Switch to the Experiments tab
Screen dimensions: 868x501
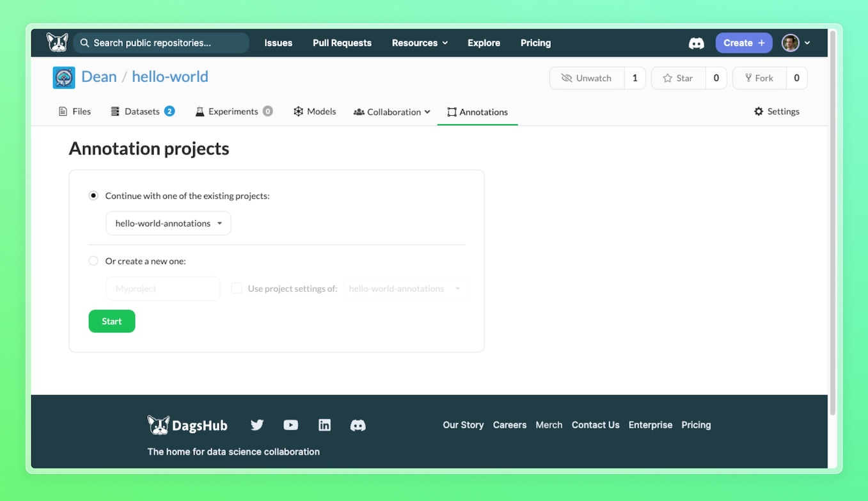tap(233, 111)
